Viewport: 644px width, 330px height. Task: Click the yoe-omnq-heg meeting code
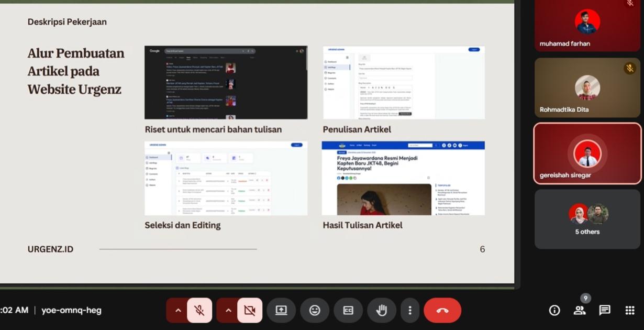click(x=71, y=310)
